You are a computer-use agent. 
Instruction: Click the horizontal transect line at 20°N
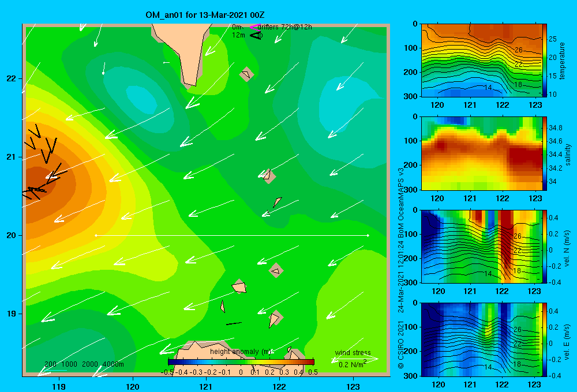click(x=232, y=235)
